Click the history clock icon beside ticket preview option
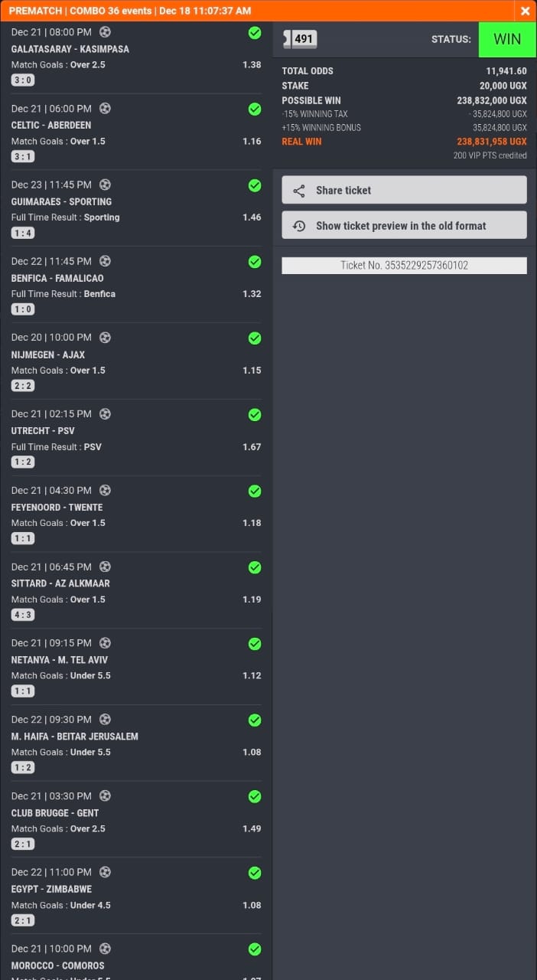The width and height of the screenshot is (537, 980). click(299, 225)
